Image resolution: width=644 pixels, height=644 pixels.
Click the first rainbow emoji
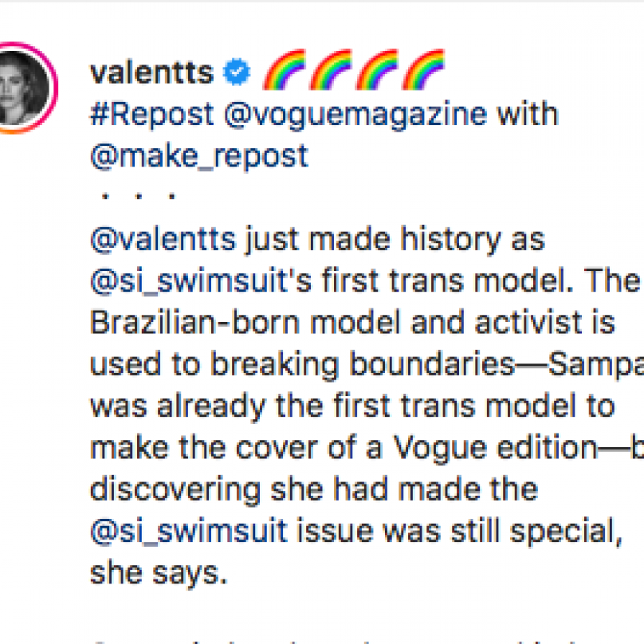coord(285,69)
